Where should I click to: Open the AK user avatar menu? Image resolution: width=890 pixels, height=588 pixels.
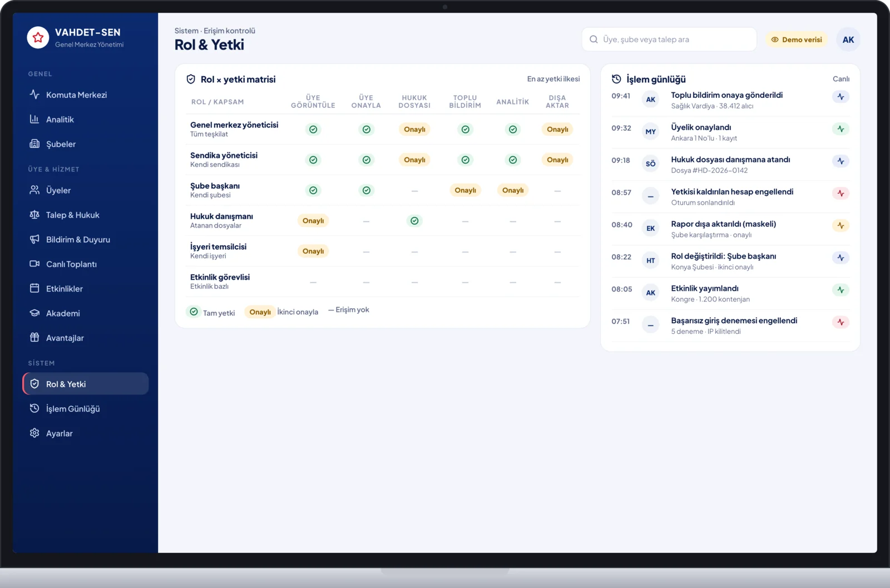click(x=848, y=39)
